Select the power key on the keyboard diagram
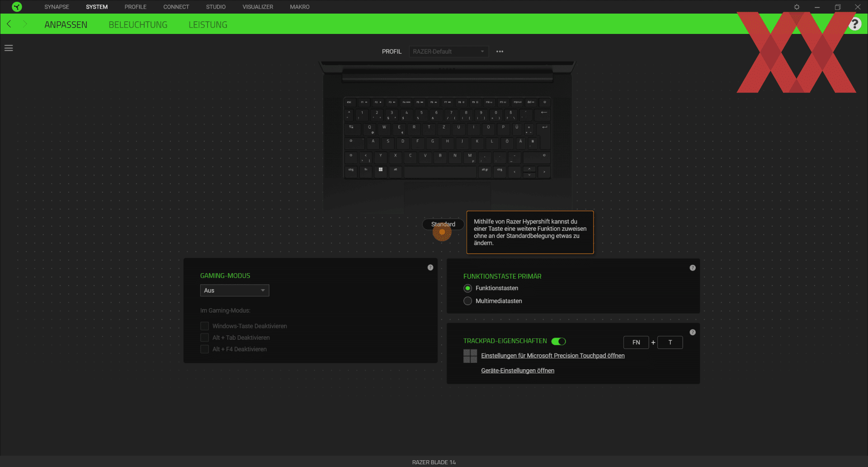The width and height of the screenshot is (868, 467). pos(545,102)
